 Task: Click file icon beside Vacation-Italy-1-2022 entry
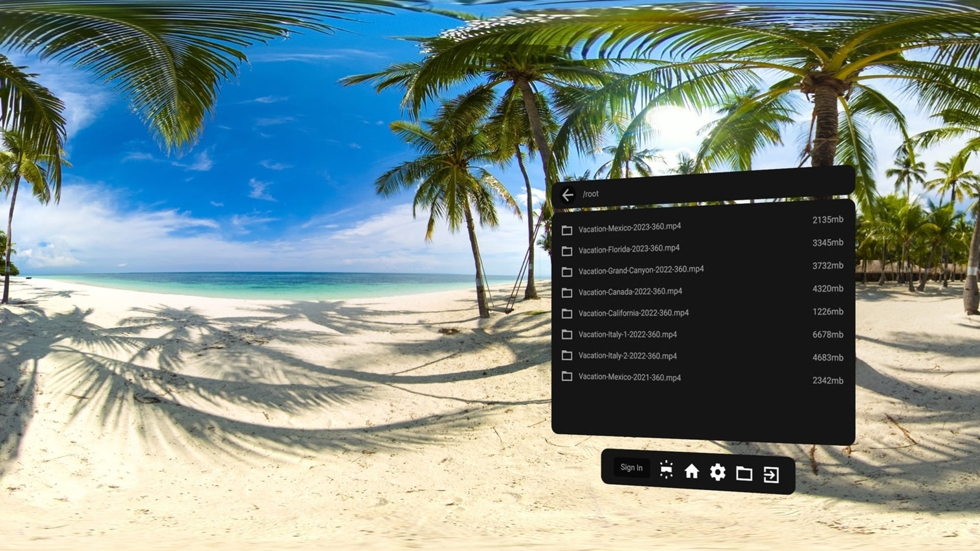(x=567, y=335)
